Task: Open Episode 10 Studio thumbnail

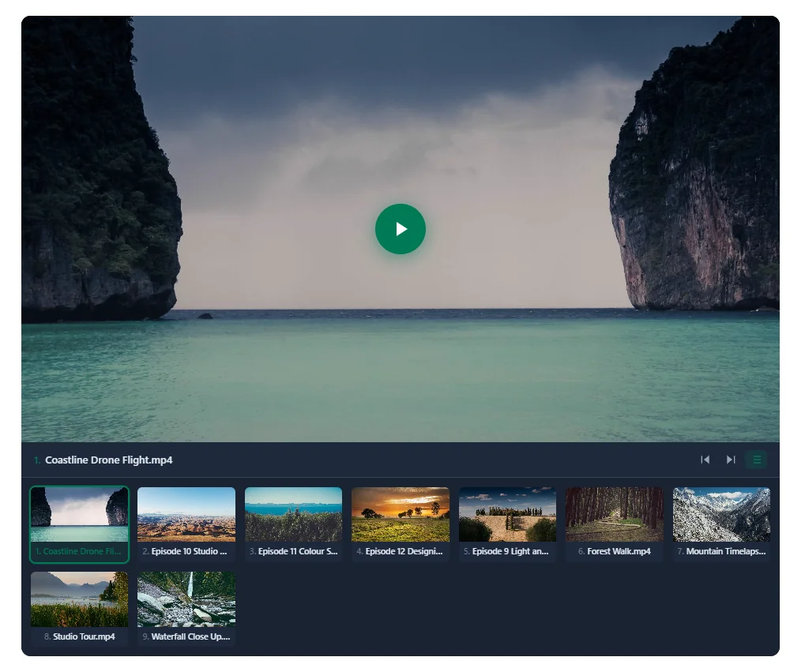Action: (x=186, y=524)
